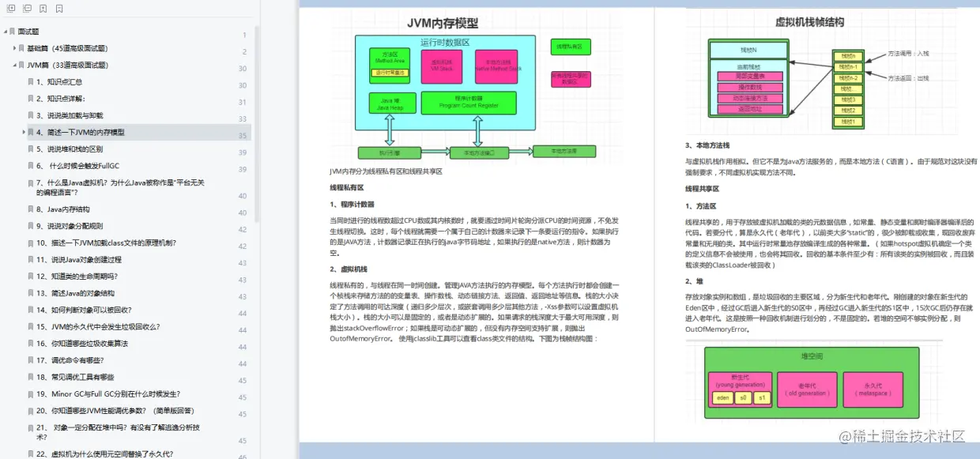
Task: Jump to bookmark 6、什么时候会触发FullGC
Action: 77,166
